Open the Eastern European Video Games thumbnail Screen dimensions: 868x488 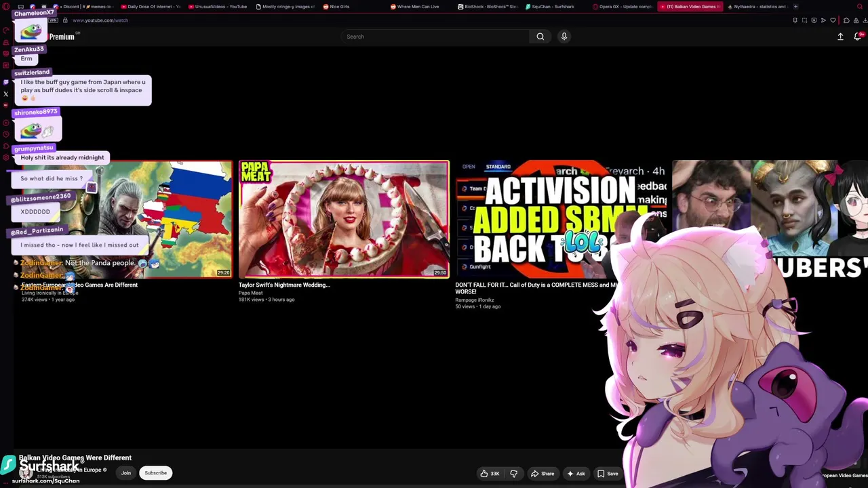coord(126,219)
